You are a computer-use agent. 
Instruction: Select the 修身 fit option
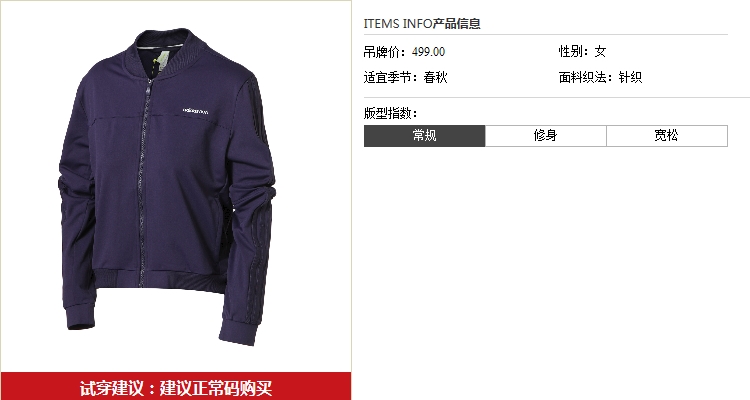(546, 136)
